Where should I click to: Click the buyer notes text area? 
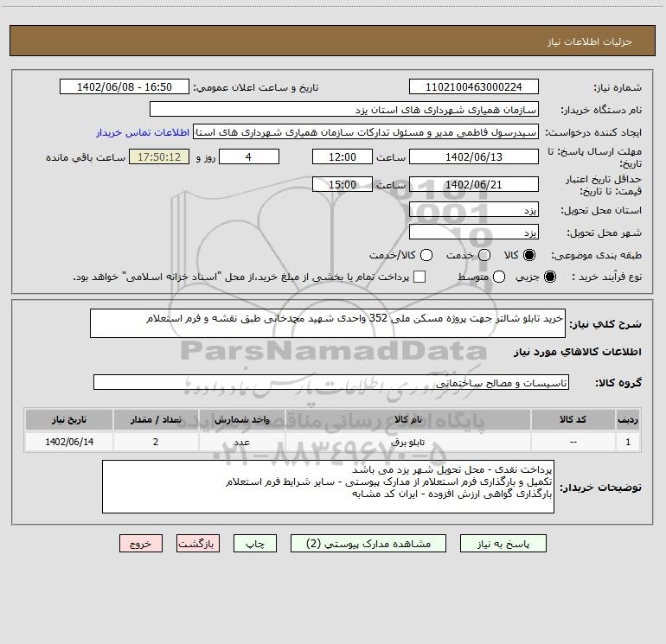pyautogui.click(x=329, y=487)
